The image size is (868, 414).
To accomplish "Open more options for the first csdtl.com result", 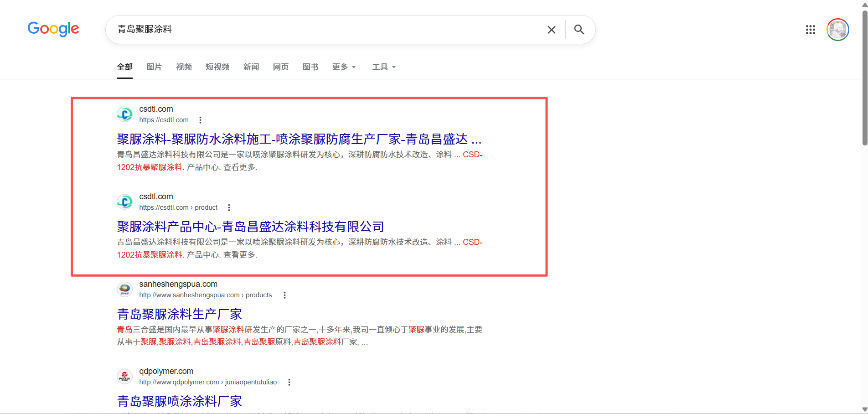I will [200, 120].
